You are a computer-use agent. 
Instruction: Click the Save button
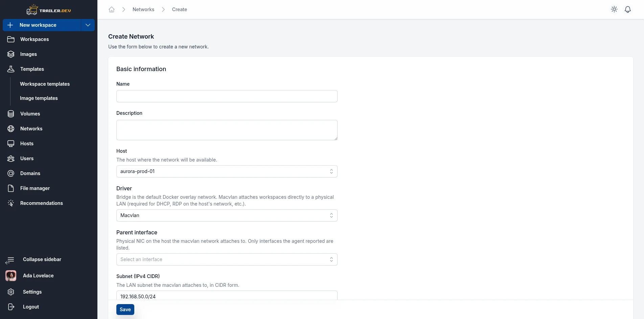point(125,310)
